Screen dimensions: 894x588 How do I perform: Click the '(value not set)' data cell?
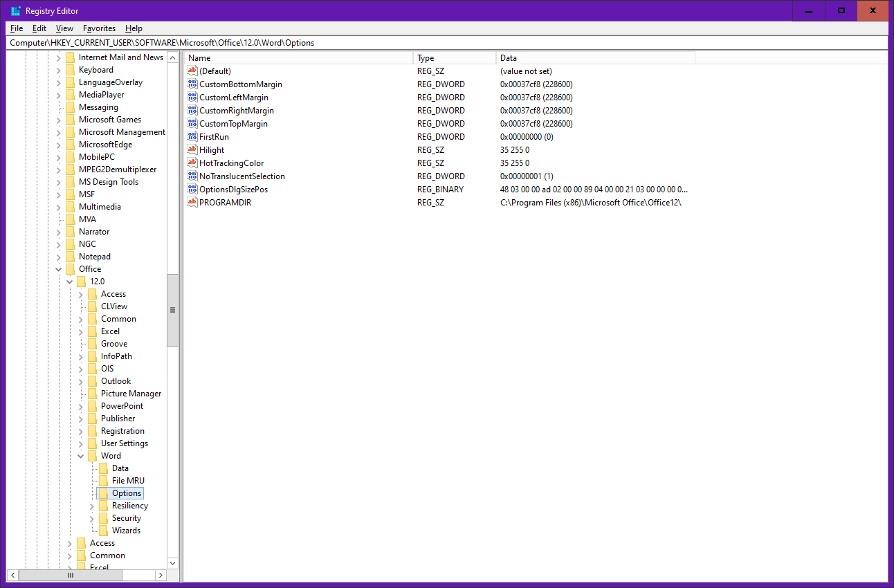point(526,71)
